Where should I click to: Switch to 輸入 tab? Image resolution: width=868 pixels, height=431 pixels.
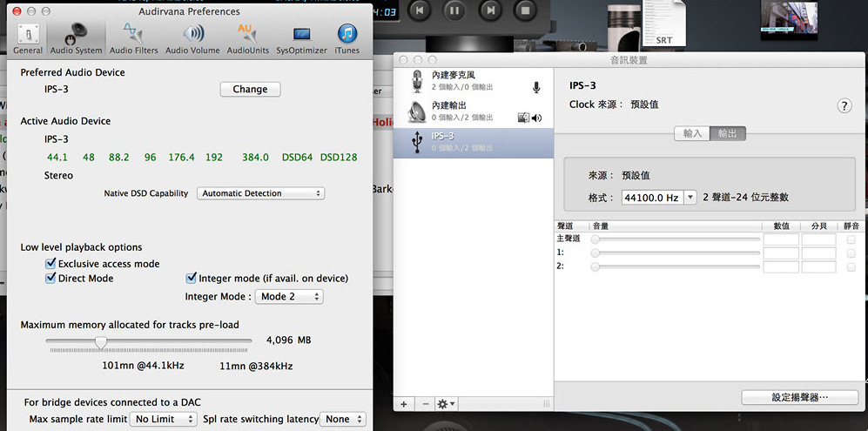[x=692, y=133]
